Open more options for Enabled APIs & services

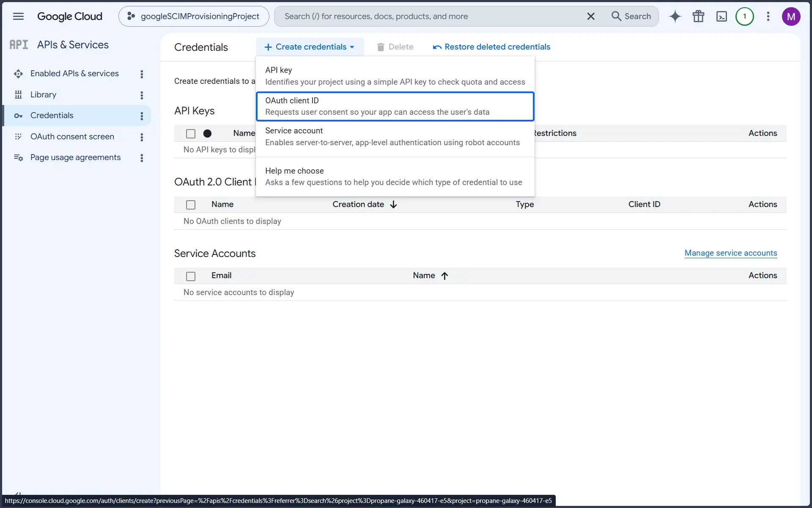point(142,74)
